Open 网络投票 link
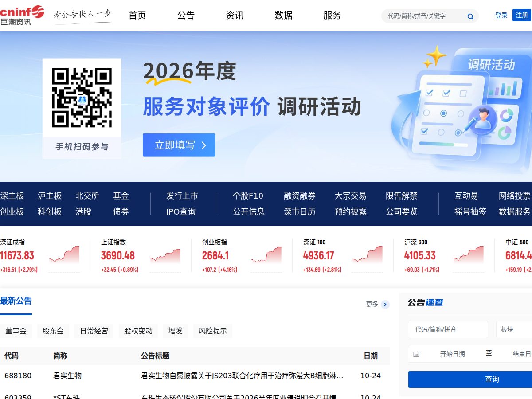 click(515, 196)
